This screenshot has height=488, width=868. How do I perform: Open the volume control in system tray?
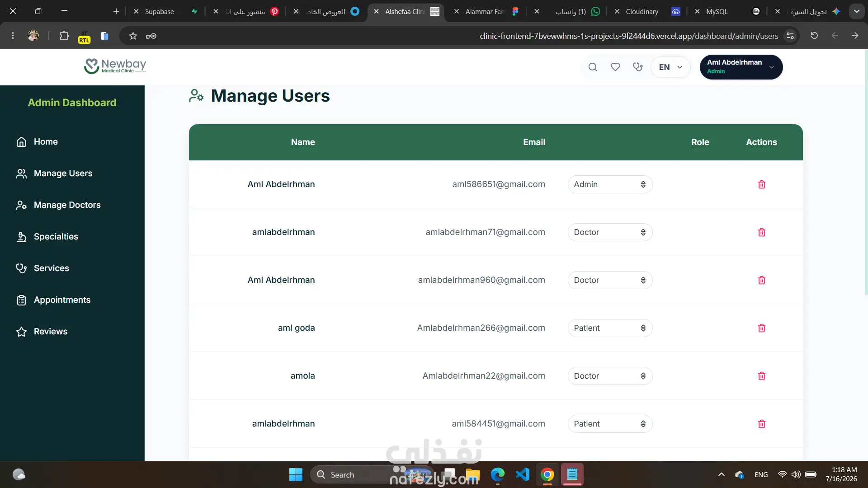(796, 474)
